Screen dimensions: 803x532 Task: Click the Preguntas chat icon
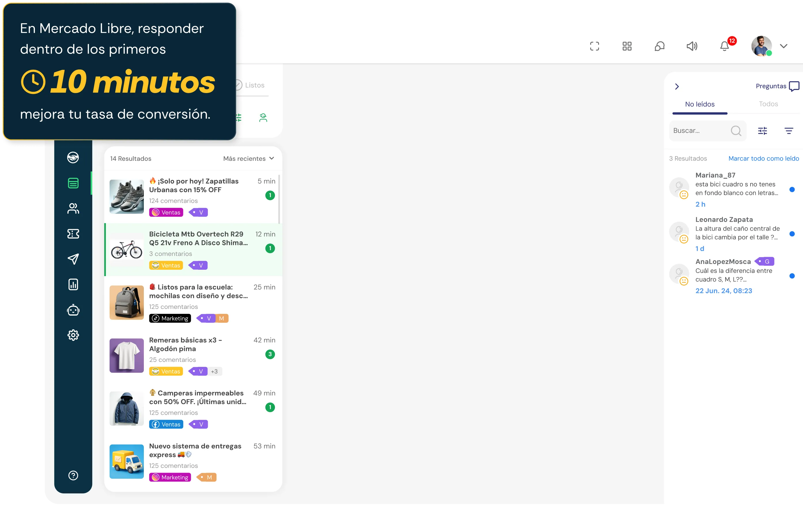point(794,86)
